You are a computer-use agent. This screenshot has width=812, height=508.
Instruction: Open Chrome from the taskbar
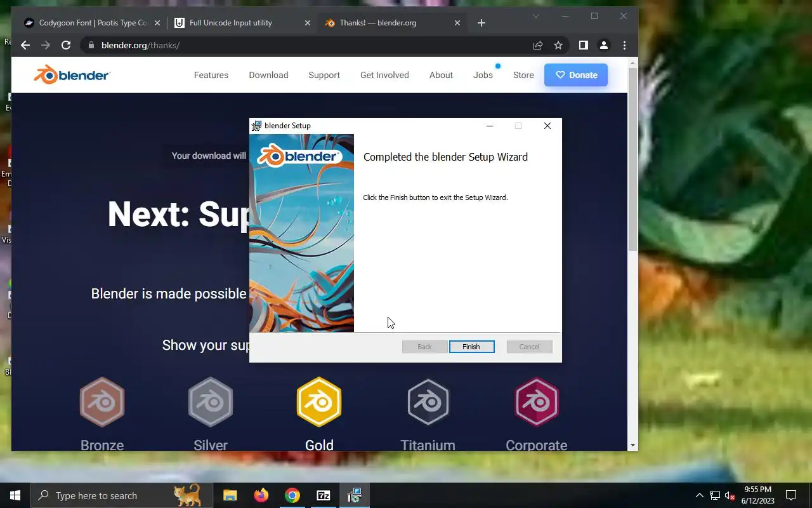(292, 495)
